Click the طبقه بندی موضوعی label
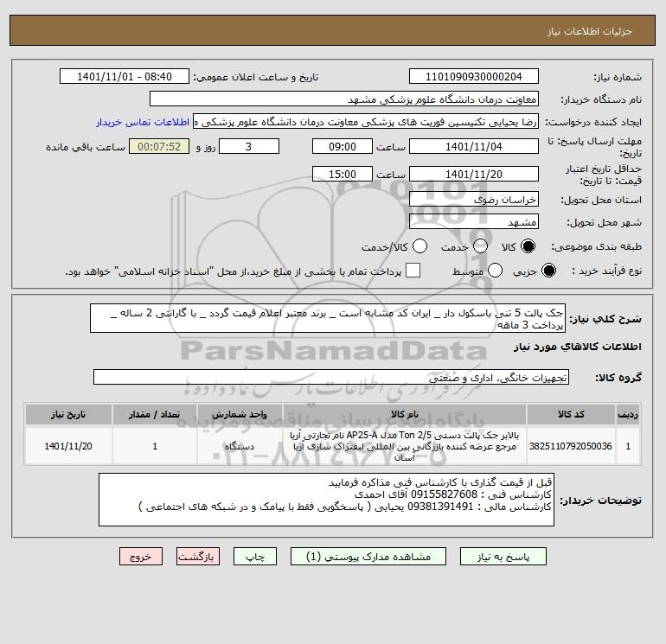The width and height of the screenshot is (666, 644). pos(596,246)
